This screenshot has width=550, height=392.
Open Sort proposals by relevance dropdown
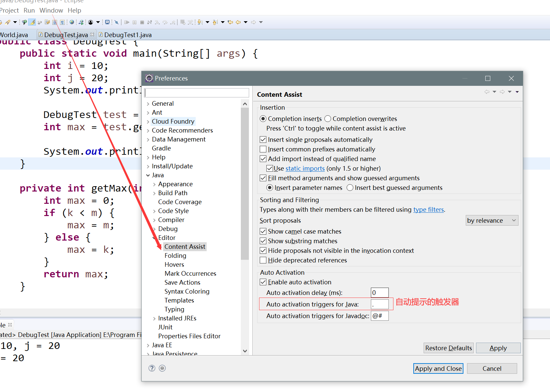pos(492,220)
